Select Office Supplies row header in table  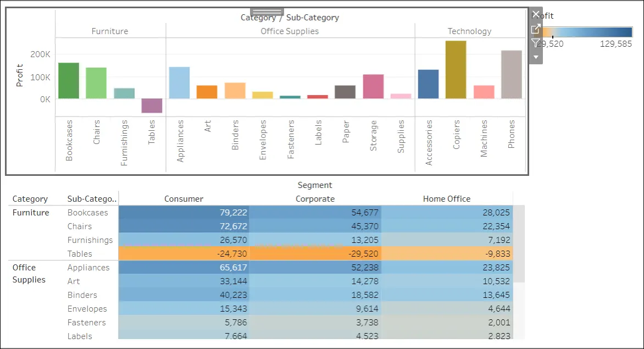coord(29,274)
